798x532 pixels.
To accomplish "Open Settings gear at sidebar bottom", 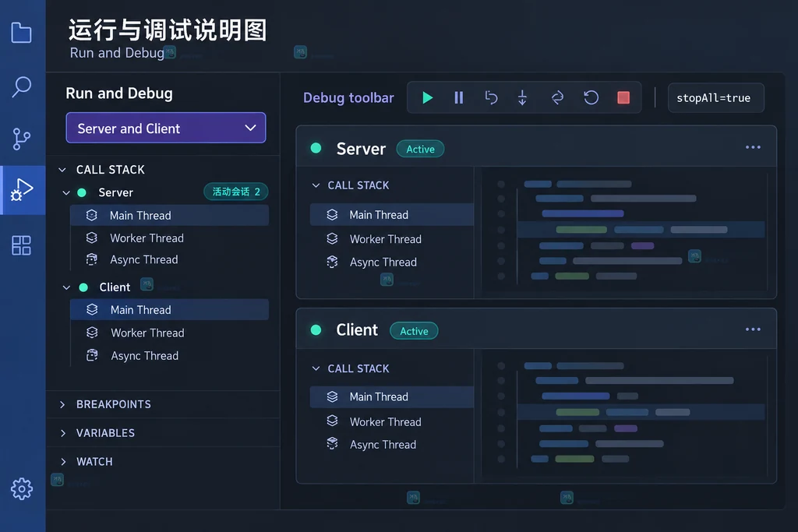I will [21, 488].
